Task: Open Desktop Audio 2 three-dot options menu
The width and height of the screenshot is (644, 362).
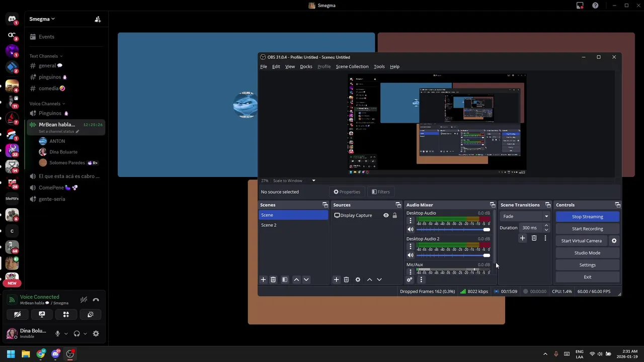Action: pos(410,246)
